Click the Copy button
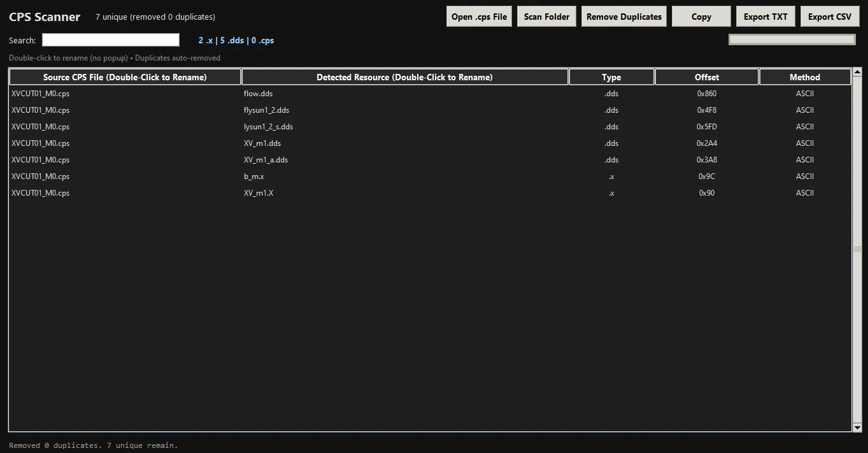Screen dimensions: 868x453 [701, 17]
